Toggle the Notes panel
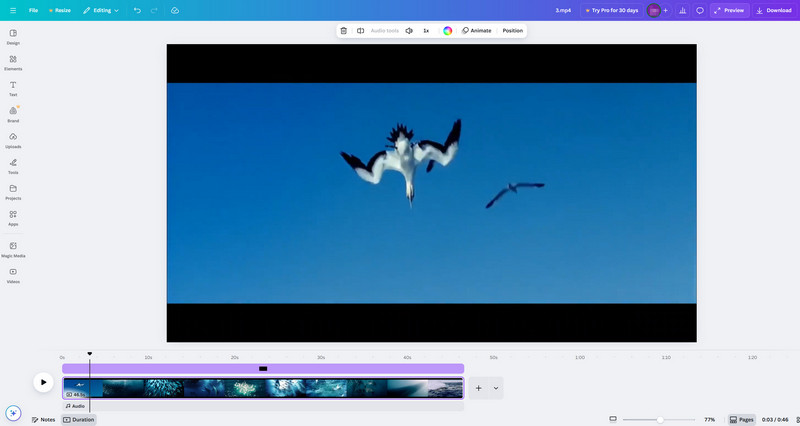Image resolution: width=800 pixels, height=426 pixels. 43,420
